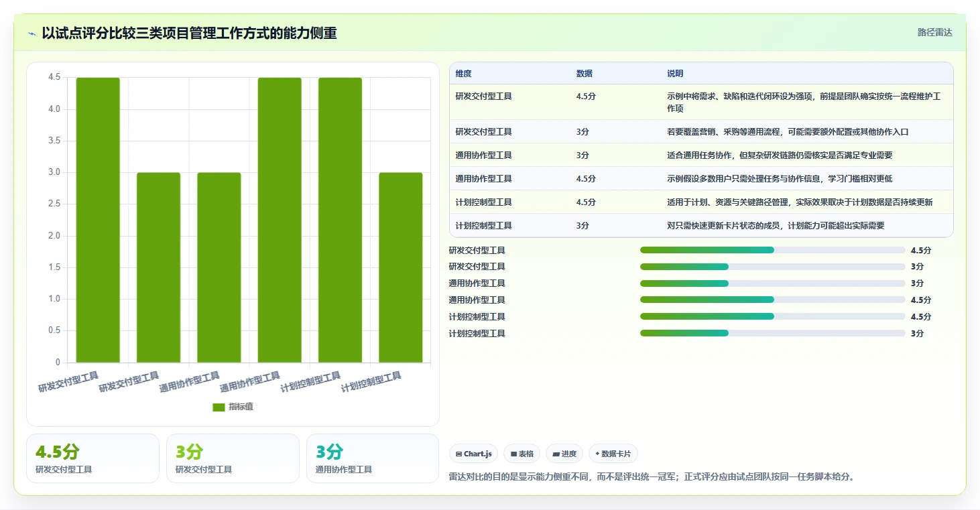The width and height of the screenshot is (980, 510).
Task: Click the 进度 chip
Action: pyautogui.click(x=564, y=454)
